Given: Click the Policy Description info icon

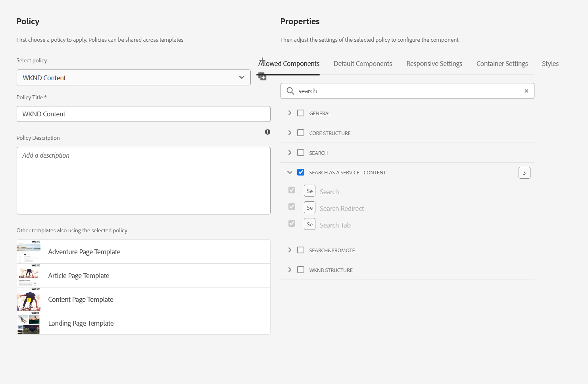Looking at the screenshot, I should 267,132.
